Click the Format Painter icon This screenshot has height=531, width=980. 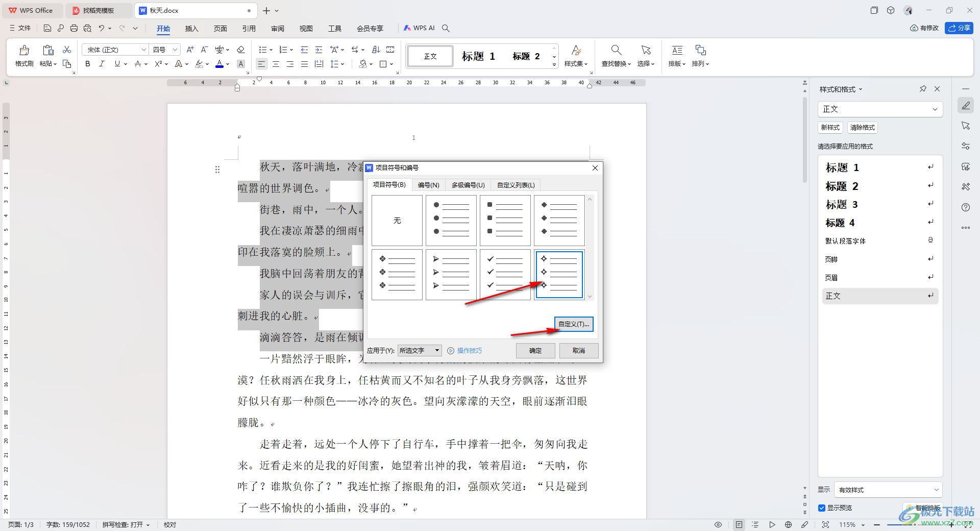pos(24,51)
